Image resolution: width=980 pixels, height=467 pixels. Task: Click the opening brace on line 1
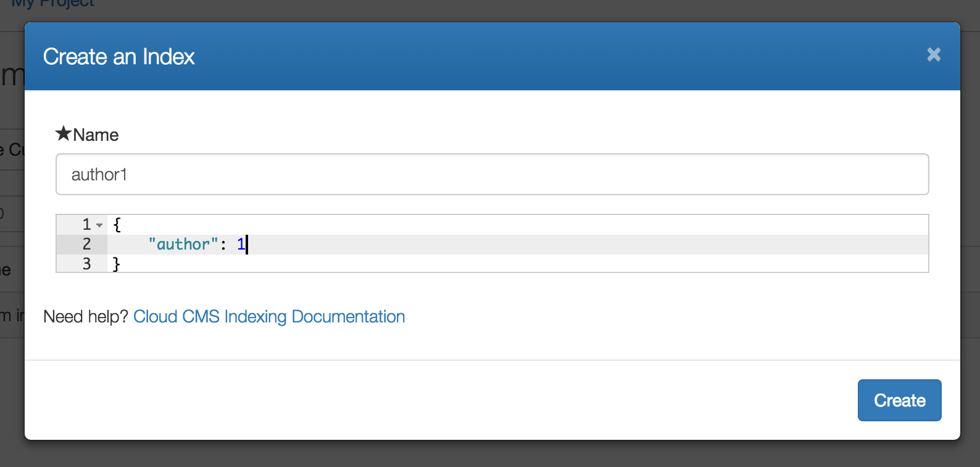click(117, 224)
